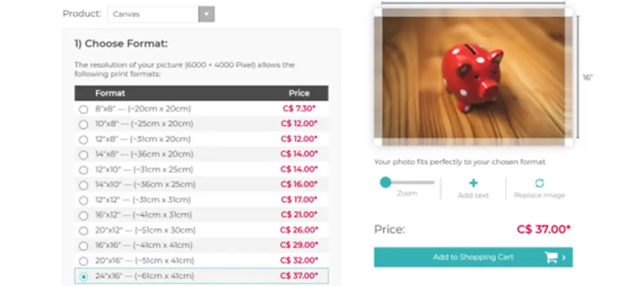Select the 24"x16" format radio button

click(83, 276)
